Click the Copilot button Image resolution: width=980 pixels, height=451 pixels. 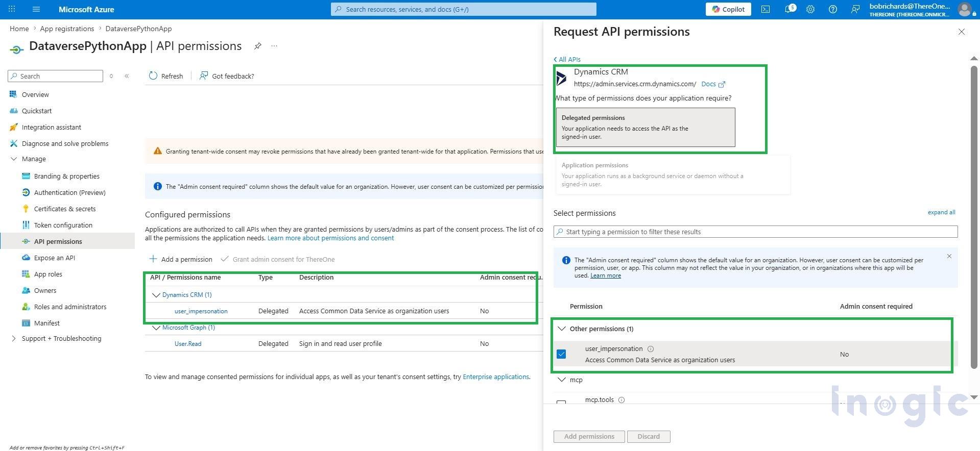click(x=728, y=9)
